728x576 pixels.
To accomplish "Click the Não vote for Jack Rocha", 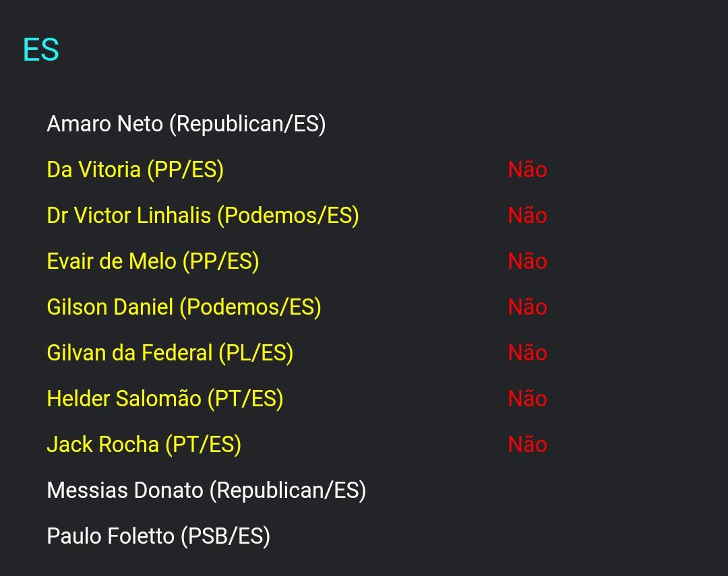I will pos(527,445).
